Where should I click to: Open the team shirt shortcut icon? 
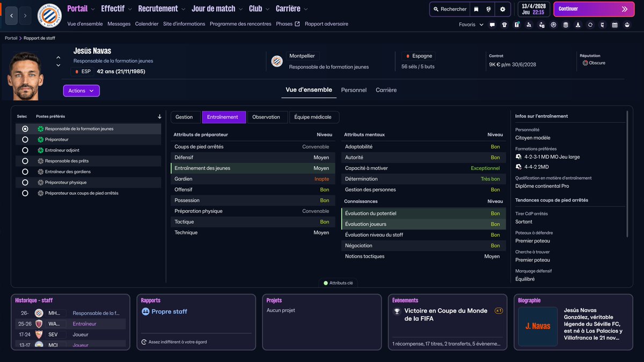(504, 25)
